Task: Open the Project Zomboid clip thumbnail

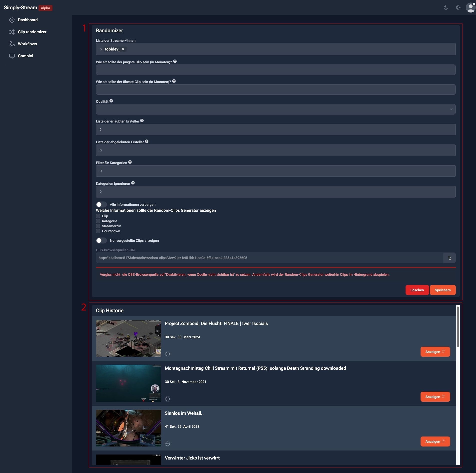Action: pyautogui.click(x=128, y=338)
